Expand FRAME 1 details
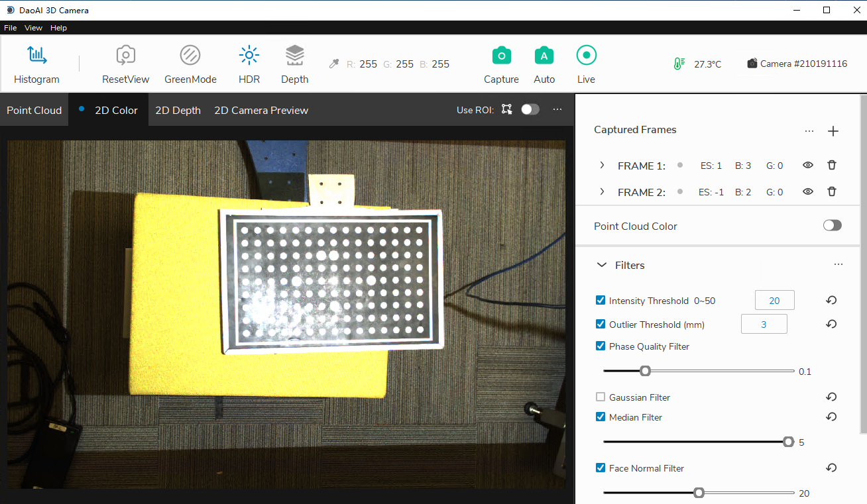 [602, 166]
